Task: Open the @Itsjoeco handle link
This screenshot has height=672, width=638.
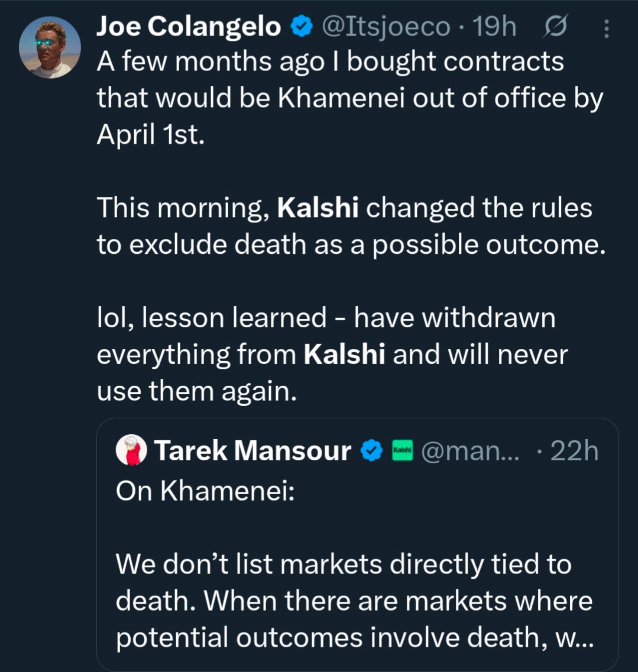Action: [x=386, y=27]
